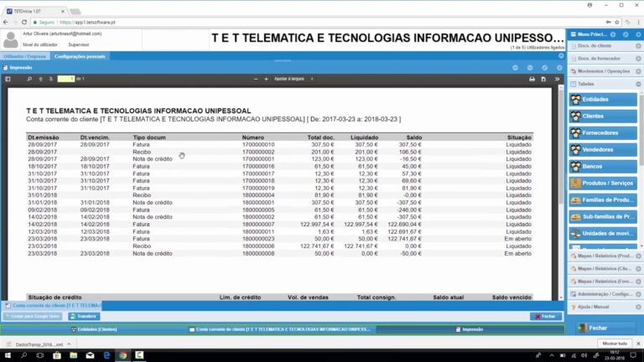Open Unidades de movimento entry
The width and height of the screenshot is (644, 362).
[603, 234]
